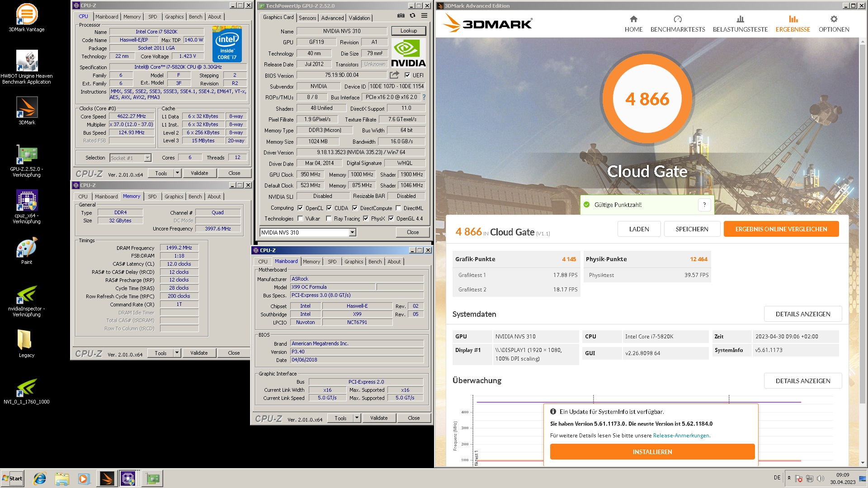Click the Laden button
Viewport: 868px width, 488px height.
click(x=639, y=229)
